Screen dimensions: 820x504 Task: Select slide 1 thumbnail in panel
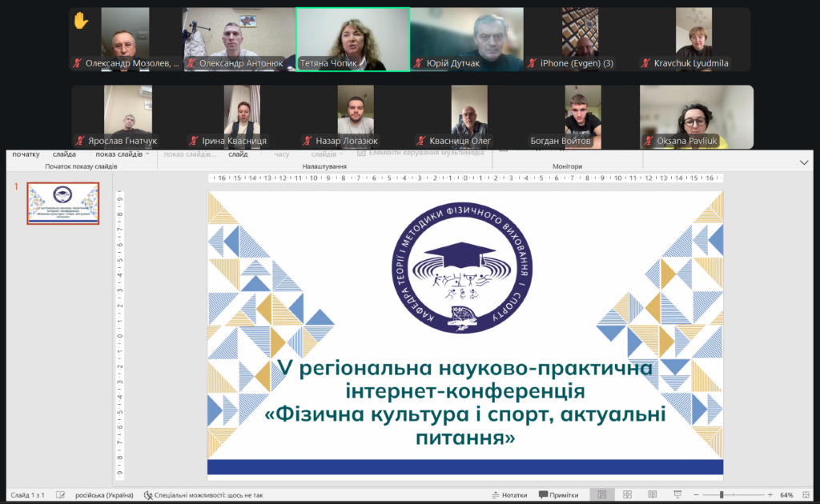[x=63, y=203]
